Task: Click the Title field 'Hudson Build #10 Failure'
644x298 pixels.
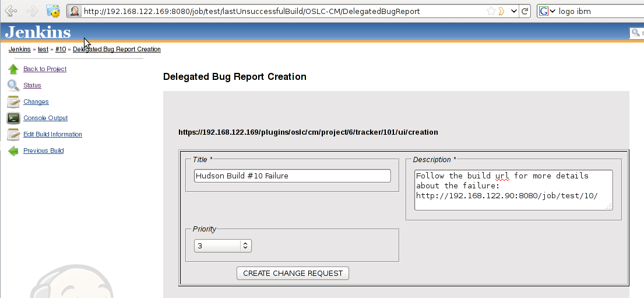Action: pos(293,176)
